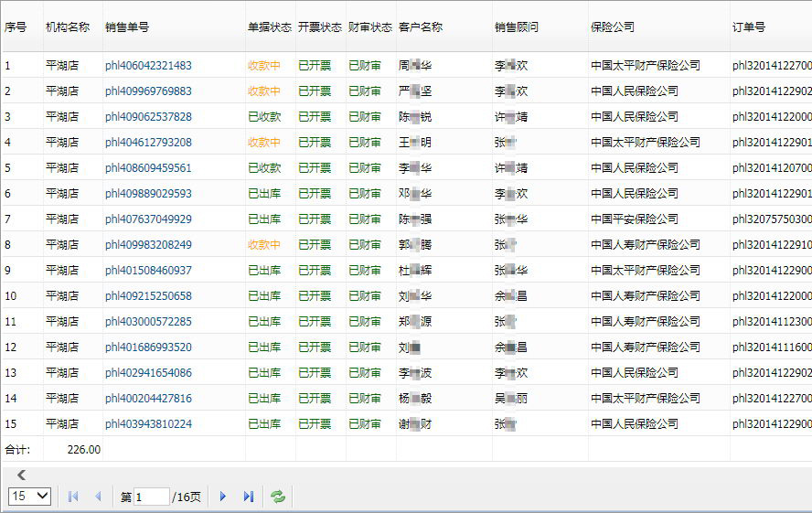Sort by 销售单号 column header
812x513 pixels.
point(127,27)
